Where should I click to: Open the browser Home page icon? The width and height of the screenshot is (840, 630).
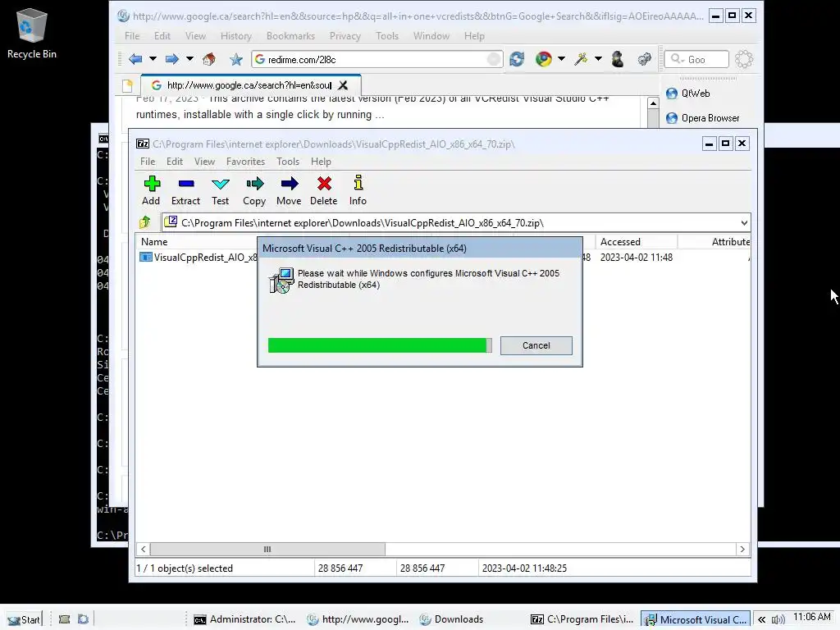[x=209, y=59]
